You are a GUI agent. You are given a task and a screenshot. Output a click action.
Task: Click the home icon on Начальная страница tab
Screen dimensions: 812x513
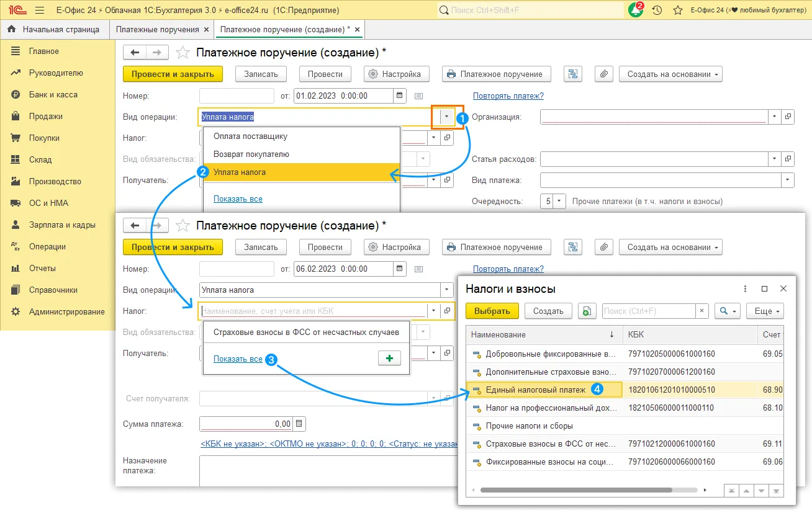(12, 29)
